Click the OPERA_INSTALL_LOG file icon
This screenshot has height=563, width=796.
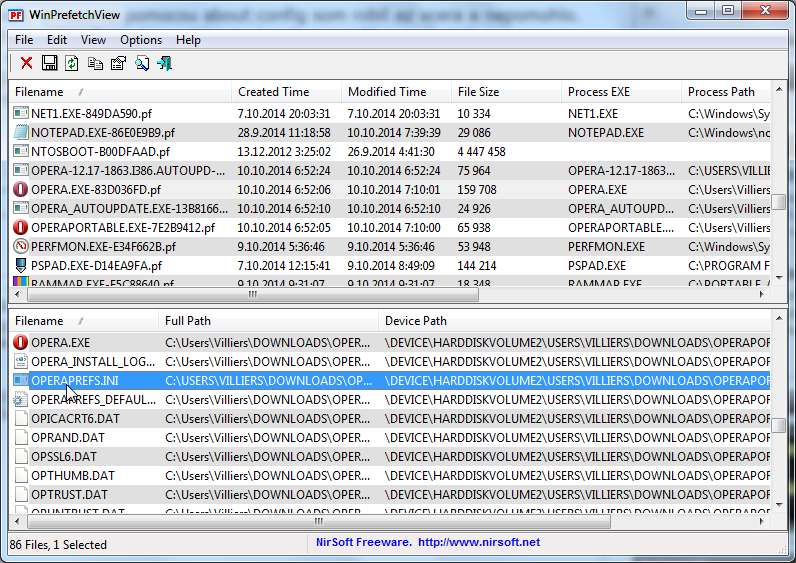click(20, 361)
